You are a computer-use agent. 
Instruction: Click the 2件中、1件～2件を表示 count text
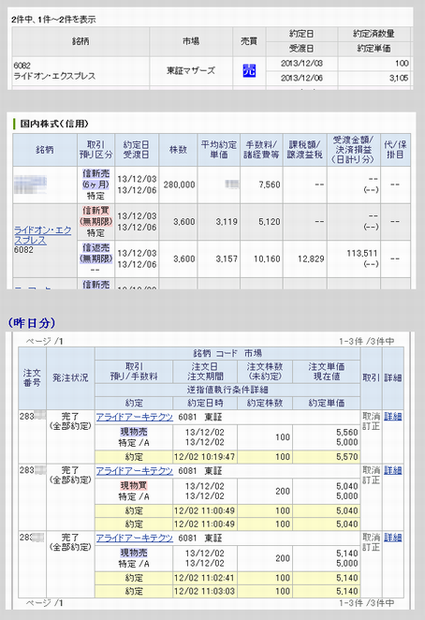(54, 19)
